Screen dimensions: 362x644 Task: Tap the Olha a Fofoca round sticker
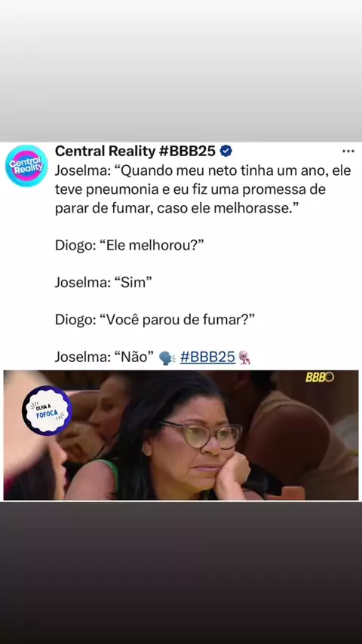pyautogui.click(x=48, y=410)
